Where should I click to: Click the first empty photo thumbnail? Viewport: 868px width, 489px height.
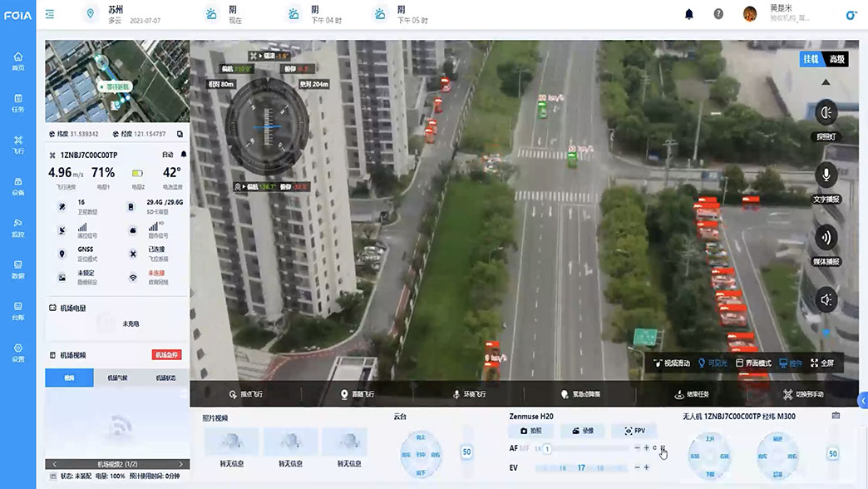229,442
